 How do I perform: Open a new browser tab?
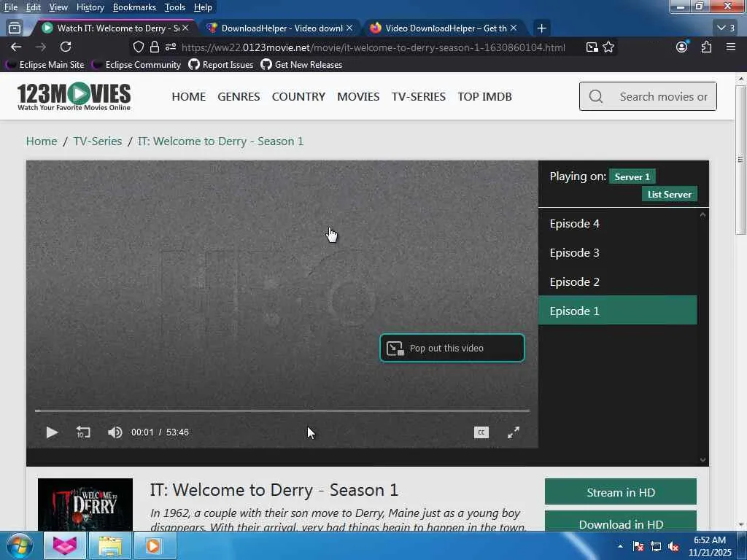point(541,28)
